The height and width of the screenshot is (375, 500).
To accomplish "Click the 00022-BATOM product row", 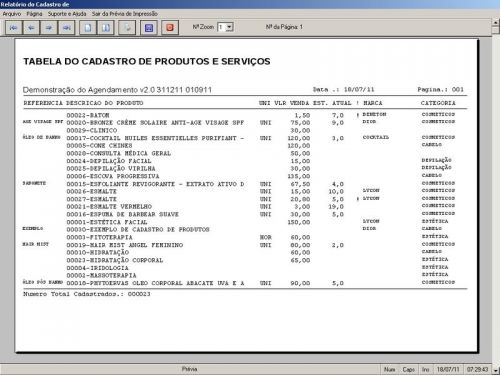I will [x=245, y=115].
